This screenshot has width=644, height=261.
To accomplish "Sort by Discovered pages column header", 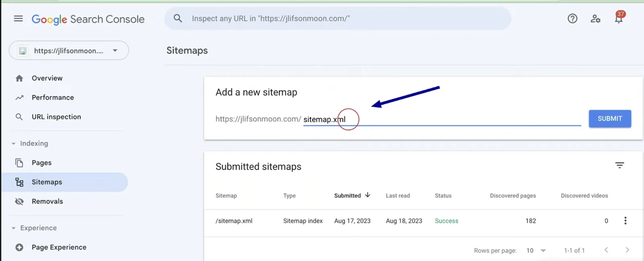I will coord(513,196).
